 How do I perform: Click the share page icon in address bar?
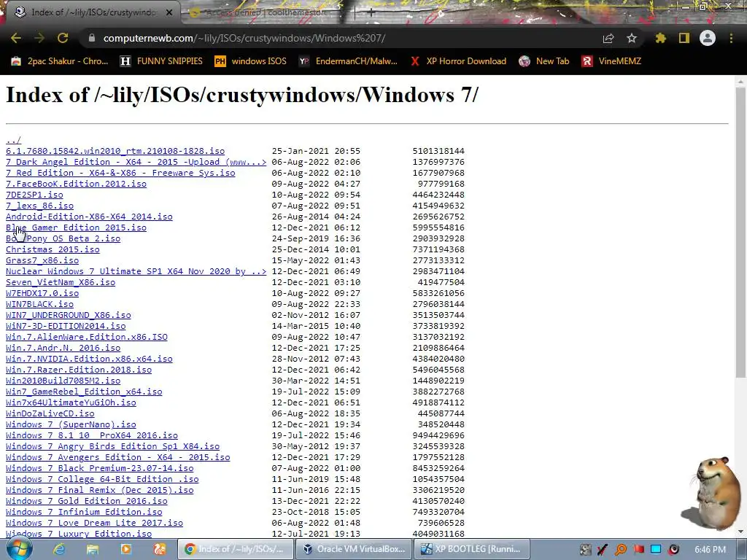[x=608, y=39]
